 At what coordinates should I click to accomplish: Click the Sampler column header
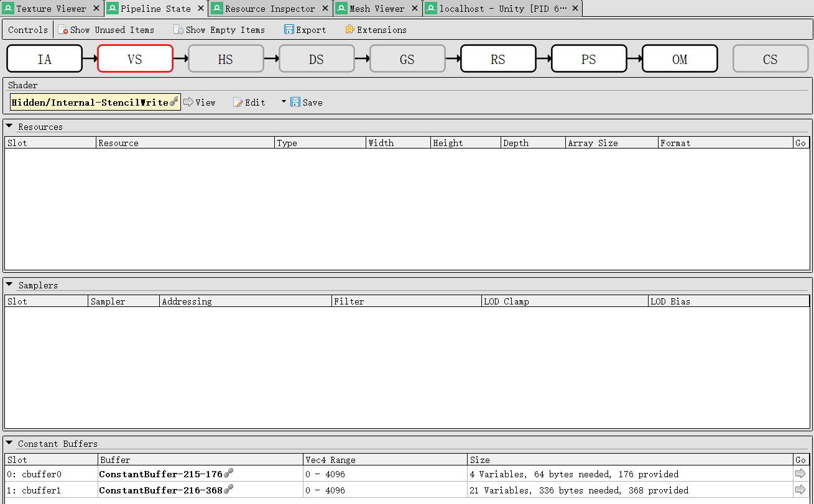click(x=124, y=301)
